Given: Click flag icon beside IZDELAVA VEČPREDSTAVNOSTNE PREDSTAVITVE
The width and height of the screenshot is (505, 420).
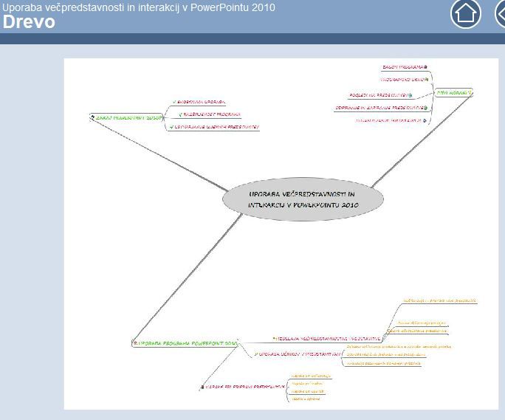Looking at the screenshot, I should pos(275,339).
